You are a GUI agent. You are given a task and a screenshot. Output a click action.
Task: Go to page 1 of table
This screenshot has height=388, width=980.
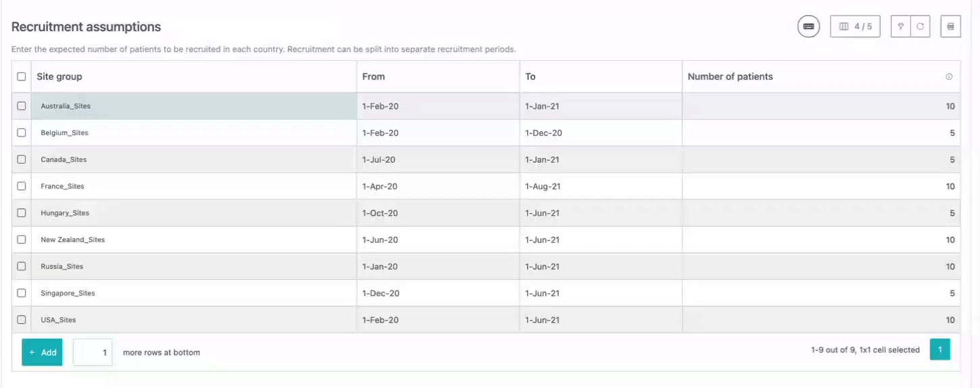tap(939, 349)
